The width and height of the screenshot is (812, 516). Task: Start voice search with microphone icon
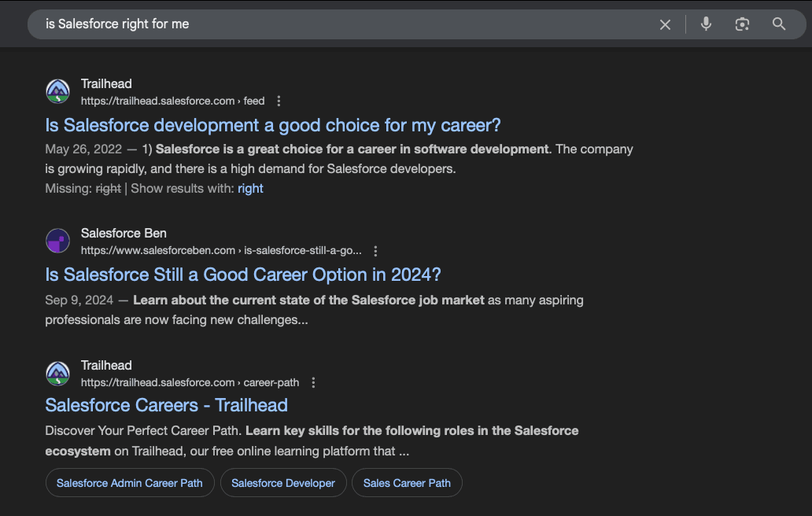pyautogui.click(x=706, y=24)
